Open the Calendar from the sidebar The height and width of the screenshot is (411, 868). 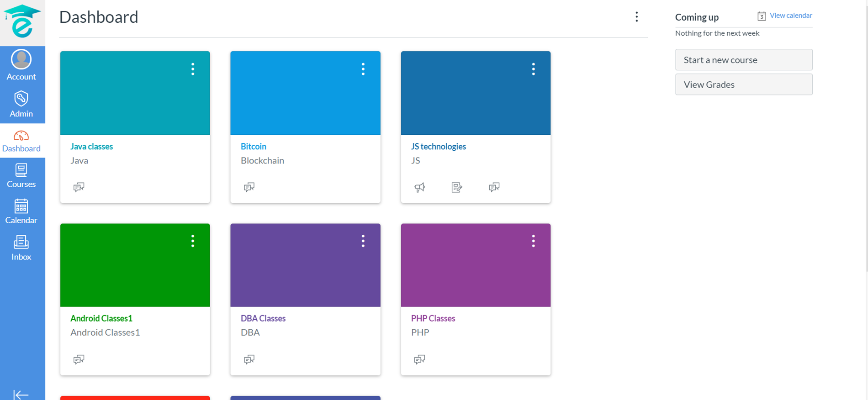(21, 211)
